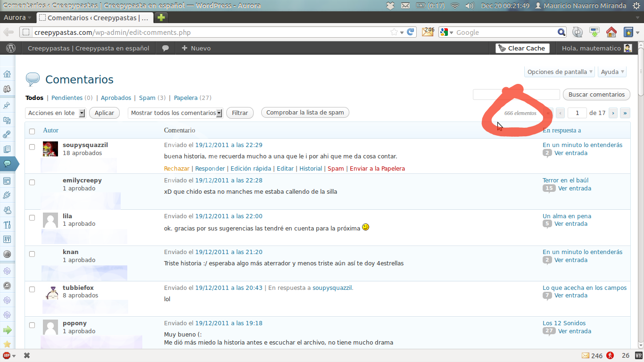Viewport: 644px width, 362px height.
Task: Expand the 'Opciones de pantalla' panel
Action: pos(560,72)
